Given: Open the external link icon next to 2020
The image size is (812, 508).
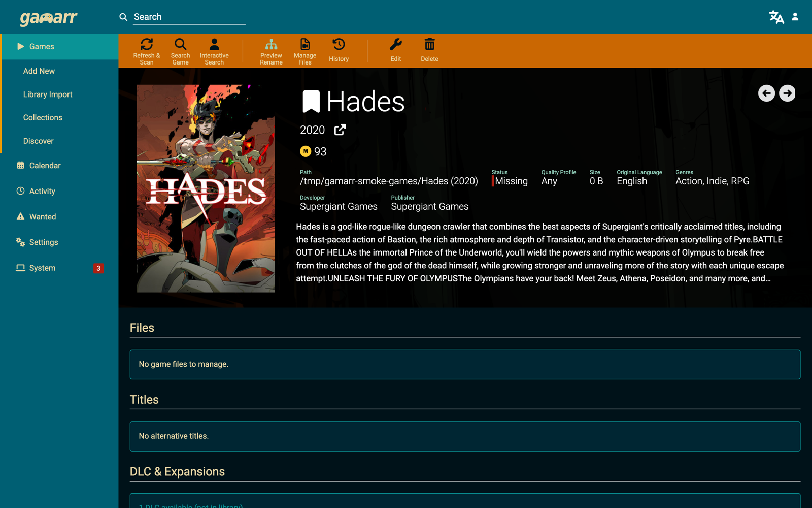Looking at the screenshot, I should pos(340,130).
